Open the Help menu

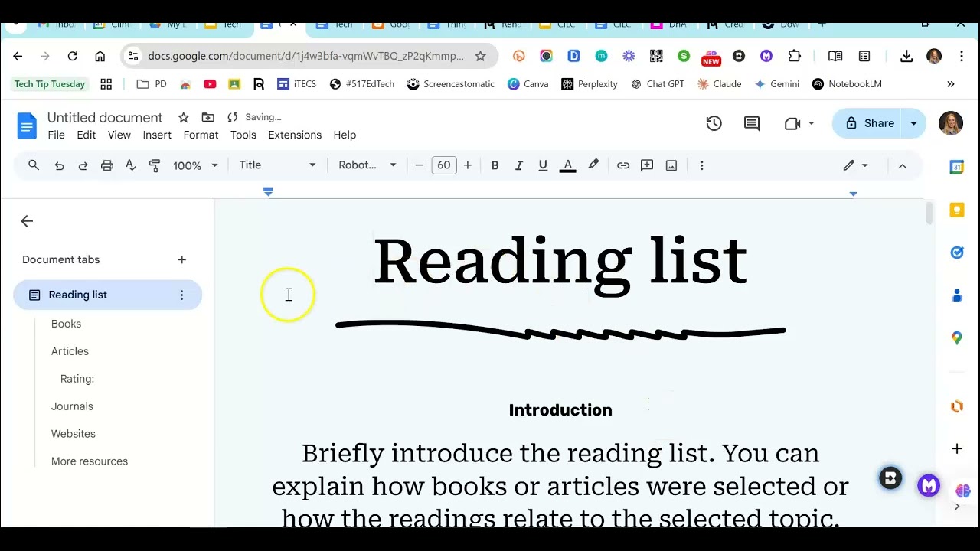pyautogui.click(x=345, y=135)
